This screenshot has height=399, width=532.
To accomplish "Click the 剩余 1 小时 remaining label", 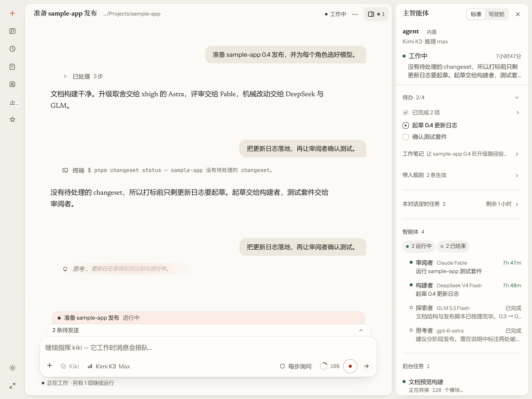I will coord(498,204).
